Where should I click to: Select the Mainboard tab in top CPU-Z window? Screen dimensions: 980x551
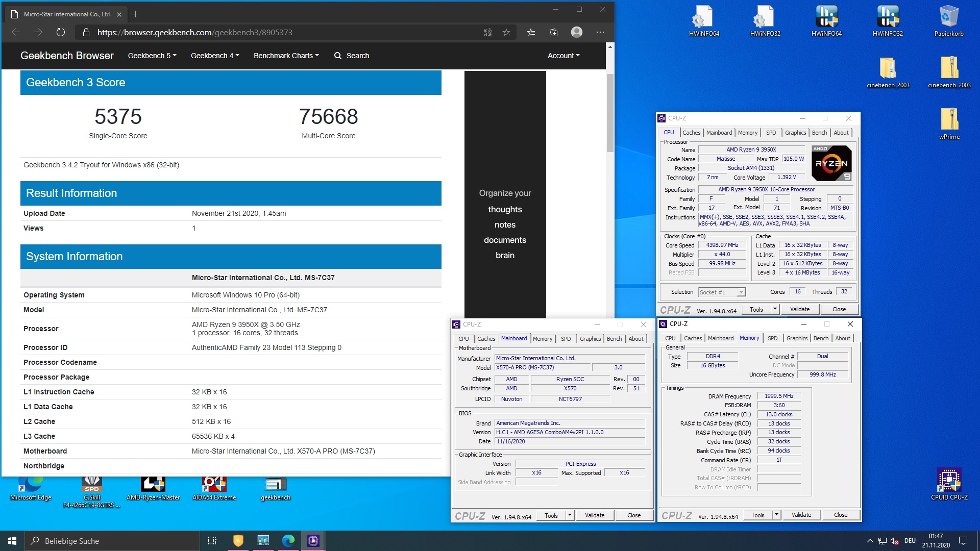719,133
